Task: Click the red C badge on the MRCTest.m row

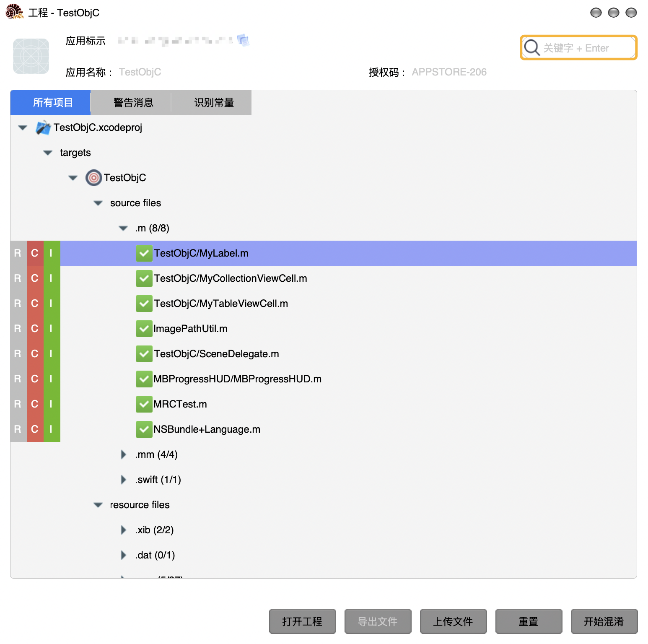Action: point(35,404)
